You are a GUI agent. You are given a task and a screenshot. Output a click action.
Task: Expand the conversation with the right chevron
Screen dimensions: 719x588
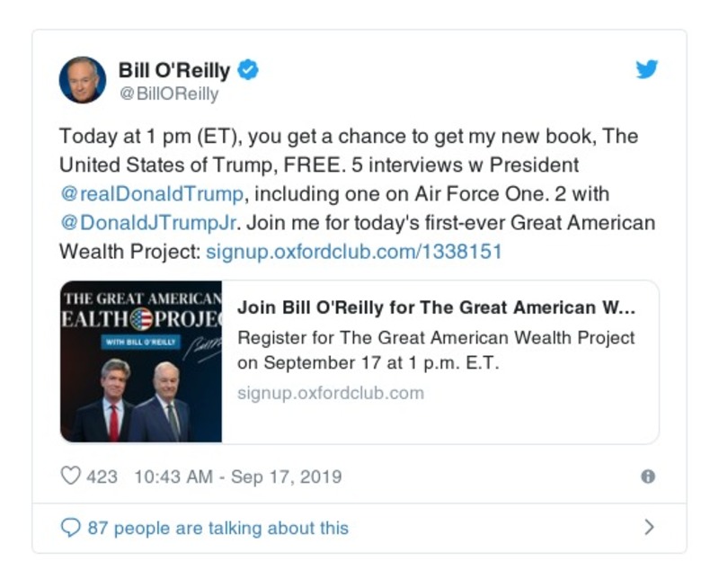click(x=649, y=528)
